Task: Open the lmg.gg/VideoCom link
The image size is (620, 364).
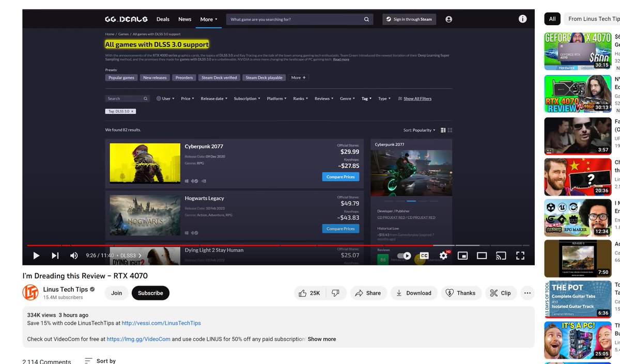Action: [x=138, y=339]
